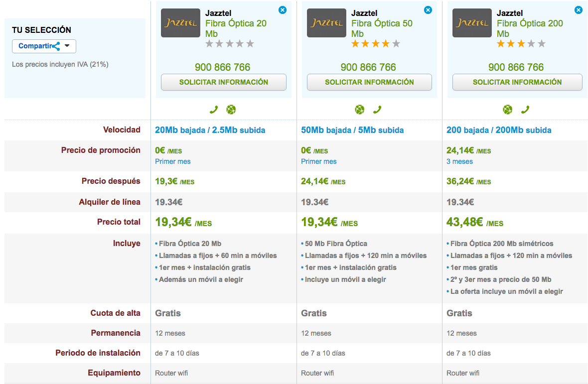Click star rating of Fibra Óptica 200 Mb
Viewport: 588px width, 384px height.
[x=521, y=44]
